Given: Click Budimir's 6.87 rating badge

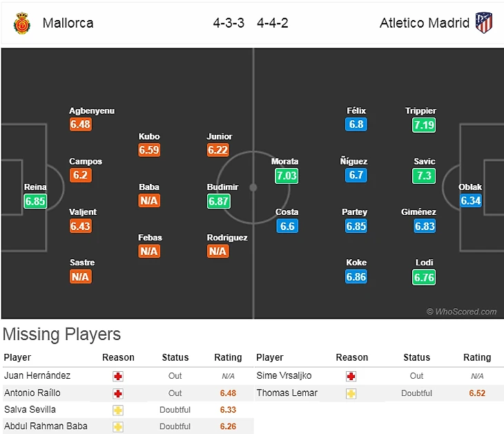Looking at the screenshot, I should 218,200.
